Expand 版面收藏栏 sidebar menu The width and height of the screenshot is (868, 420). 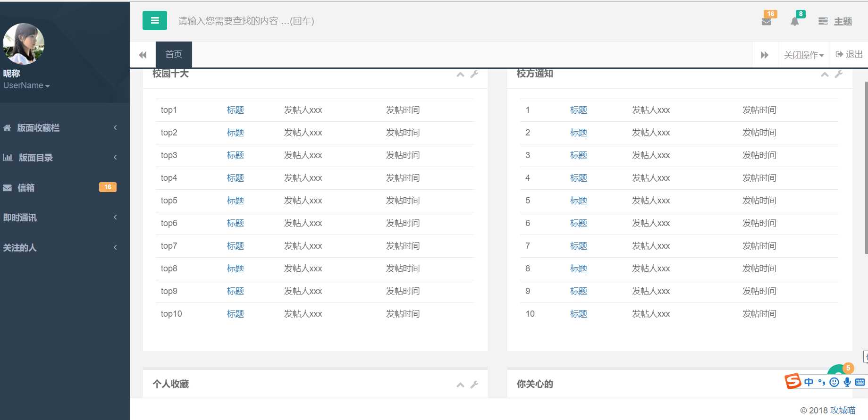coord(65,128)
